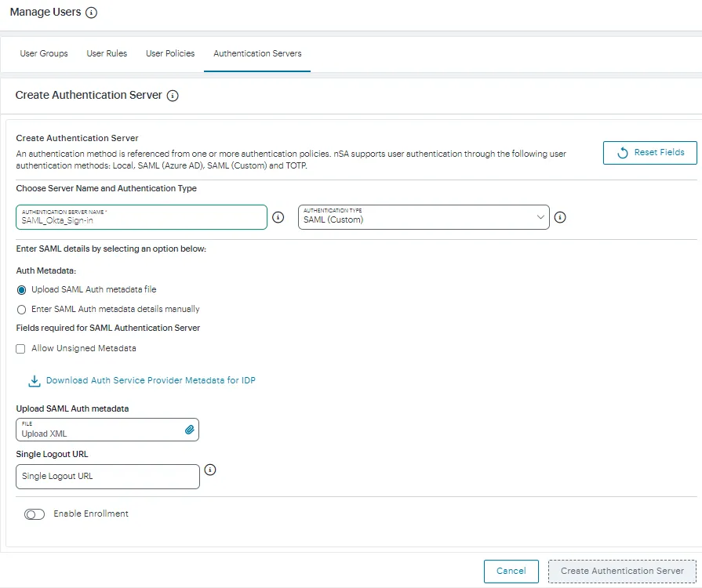This screenshot has width=702, height=588.
Task: Click 'Choose Server Name and Authentication Type' text
Action: pos(106,188)
